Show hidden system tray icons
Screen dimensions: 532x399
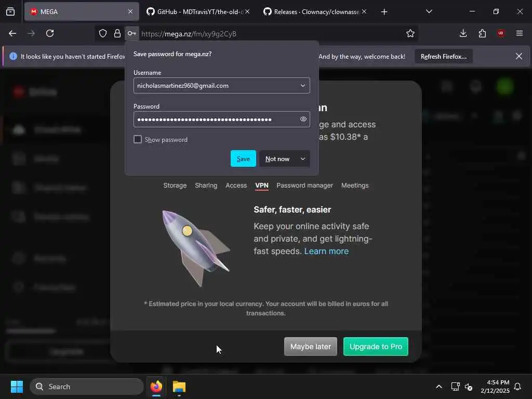tap(438, 387)
